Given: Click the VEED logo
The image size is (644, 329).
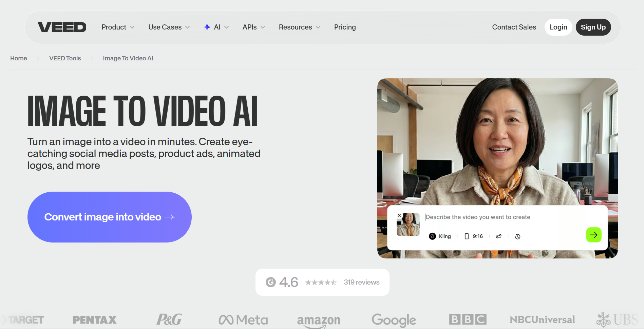Looking at the screenshot, I should tap(62, 27).
